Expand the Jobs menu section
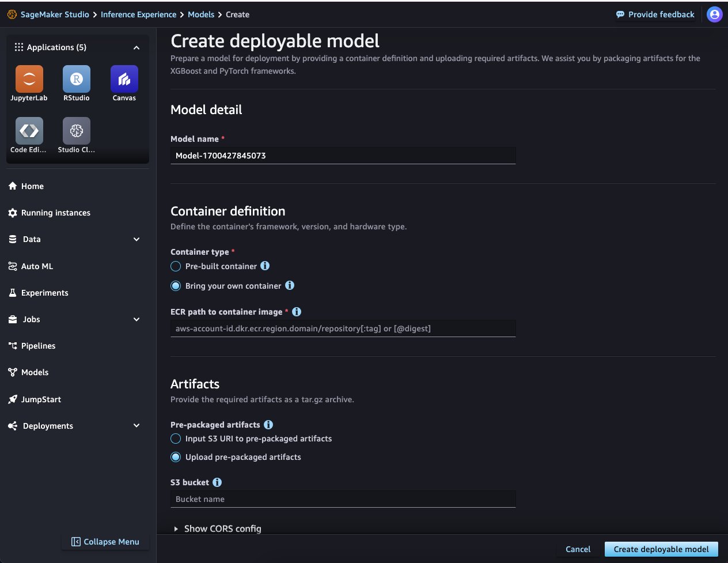 tap(136, 319)
